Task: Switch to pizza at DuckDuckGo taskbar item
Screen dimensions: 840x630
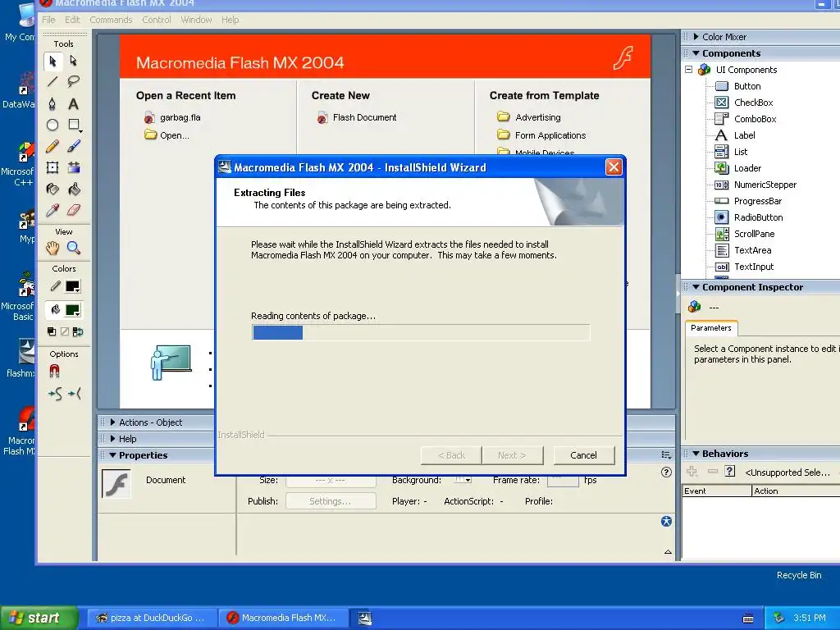Action: pos(152,618)
